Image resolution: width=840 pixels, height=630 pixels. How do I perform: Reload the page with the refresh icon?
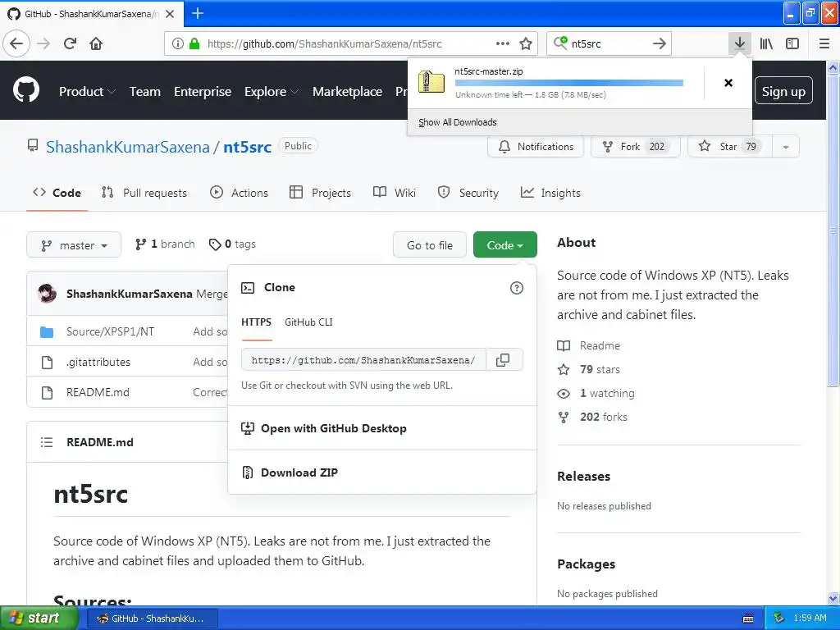click(x=71, y=43)
